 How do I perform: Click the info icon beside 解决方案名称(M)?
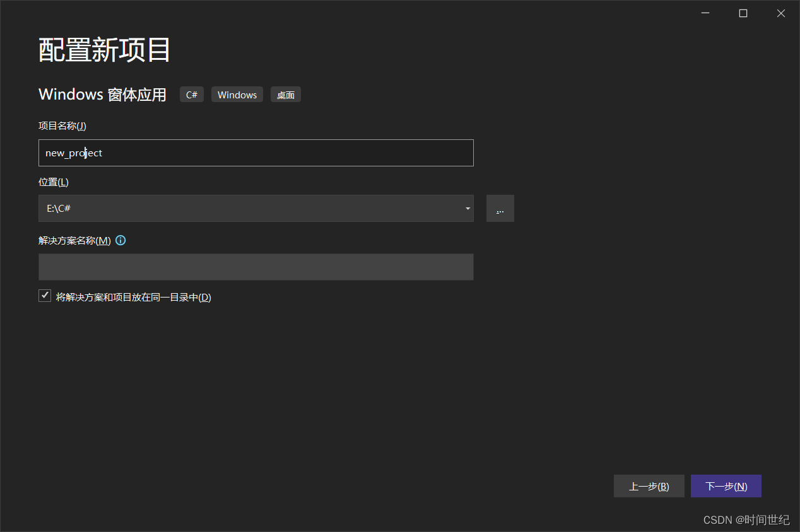click(120, 240)
